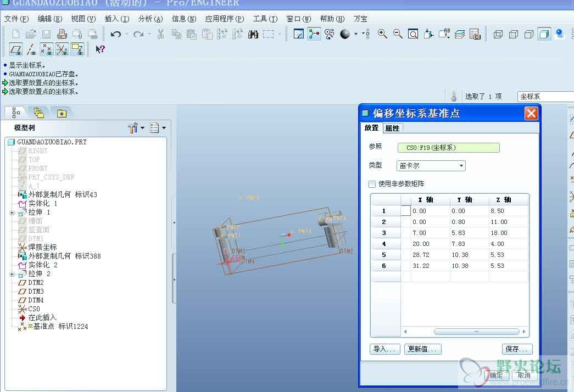574x392 pixels.
Task: Open model tree settings dropdown arrow
Action: pyautogui.click(x=142, y=128)
